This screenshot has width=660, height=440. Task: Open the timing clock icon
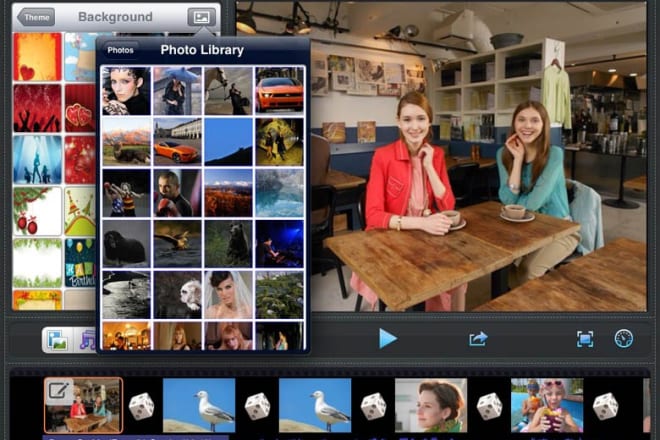pos(623,339)
